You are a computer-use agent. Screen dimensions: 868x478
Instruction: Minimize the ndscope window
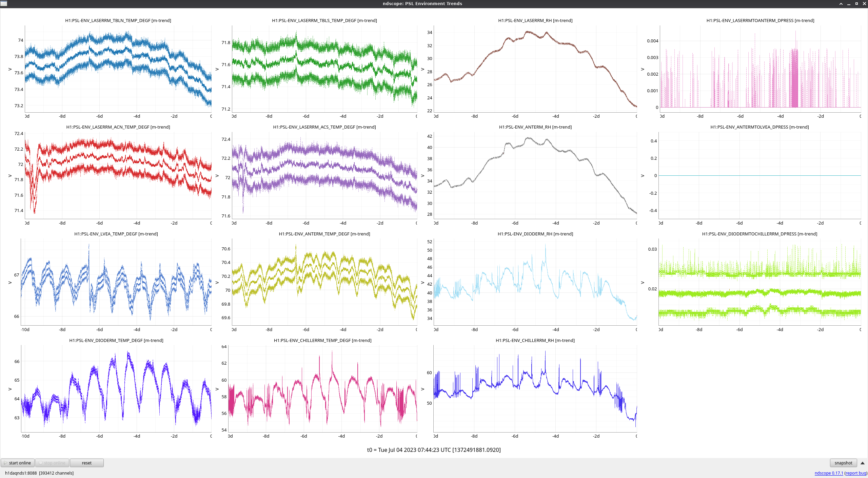coord(849,4)
